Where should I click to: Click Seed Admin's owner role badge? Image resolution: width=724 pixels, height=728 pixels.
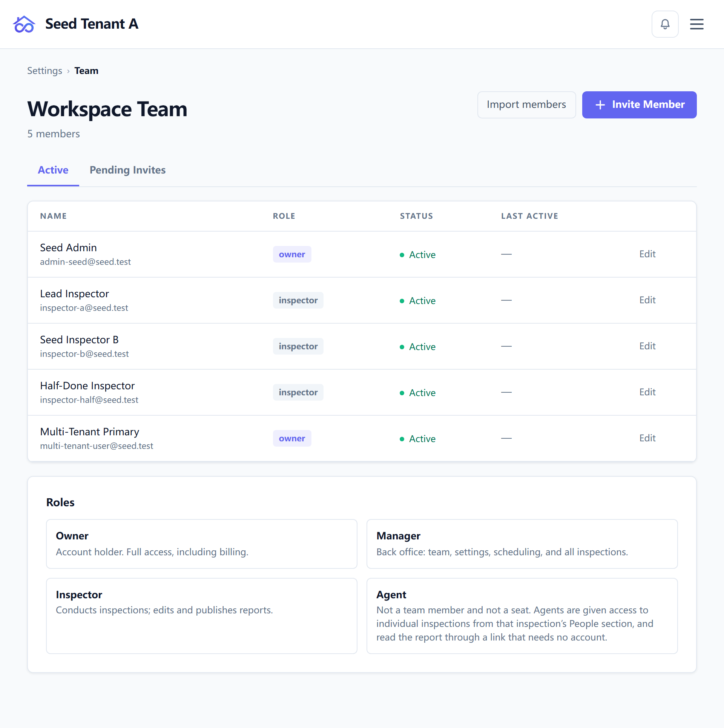[292, 254]
